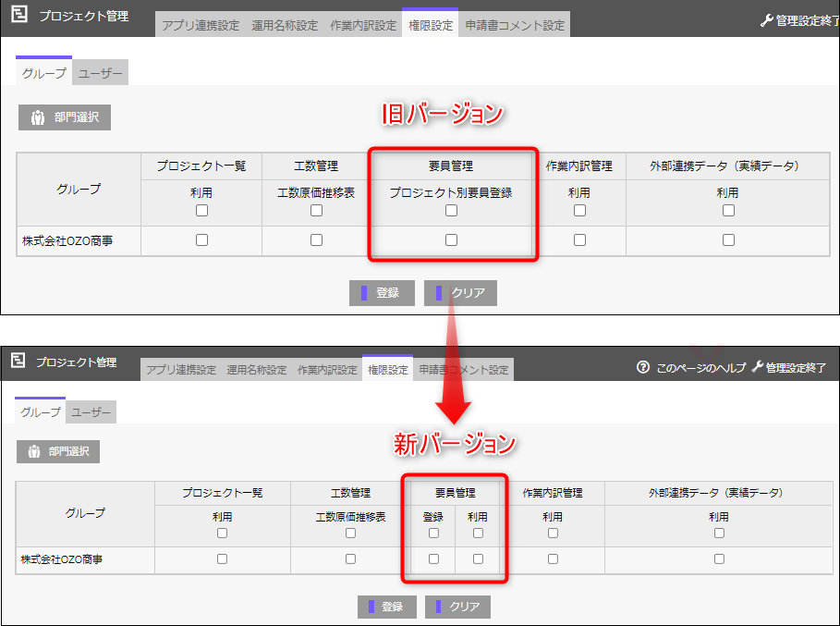Screen dimensions: 840x626
Task: Open the 申請書コメント設定 tab in the bottom panel
Action: [x=463, y=370]
